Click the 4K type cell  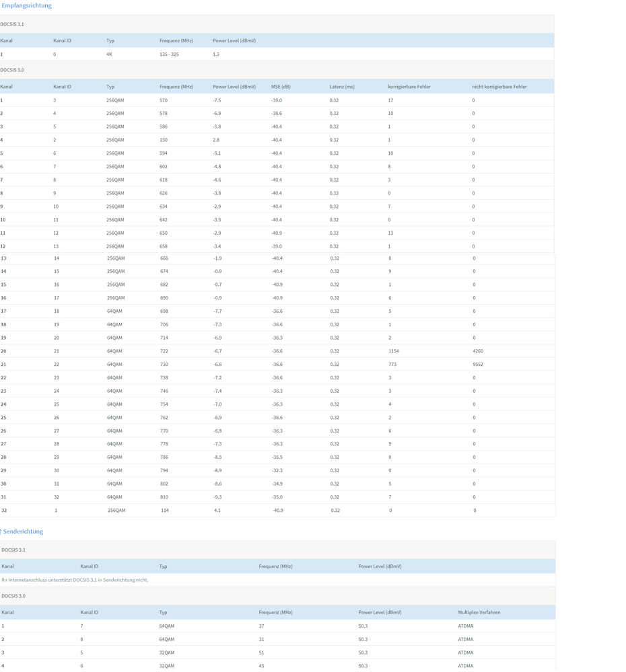109,54
